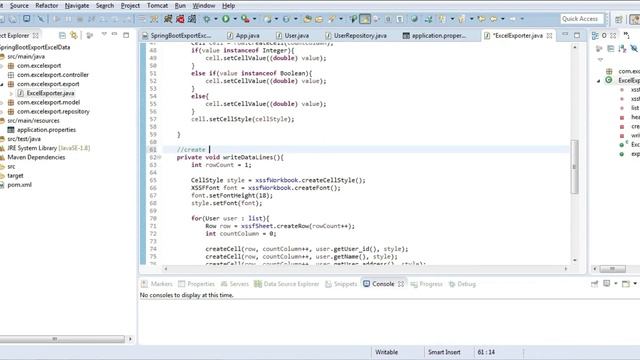Open the Tomcat menu
The image size is (640, 360).
pos(157,6)
